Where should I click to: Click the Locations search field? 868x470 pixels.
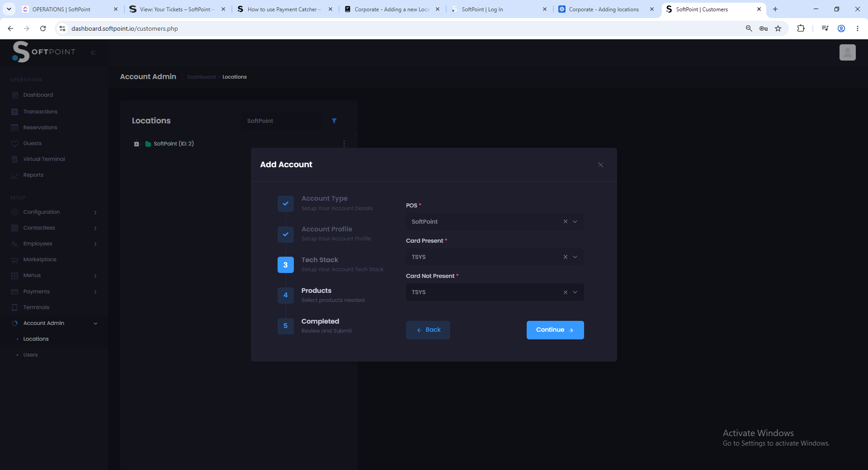[x=281, y=121]
